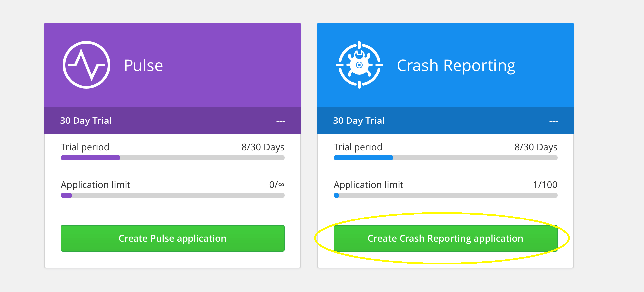Click "8/30 Days" on the Pulse card
This screenshot has width=644, height=292.
click(x=263, y=147)
